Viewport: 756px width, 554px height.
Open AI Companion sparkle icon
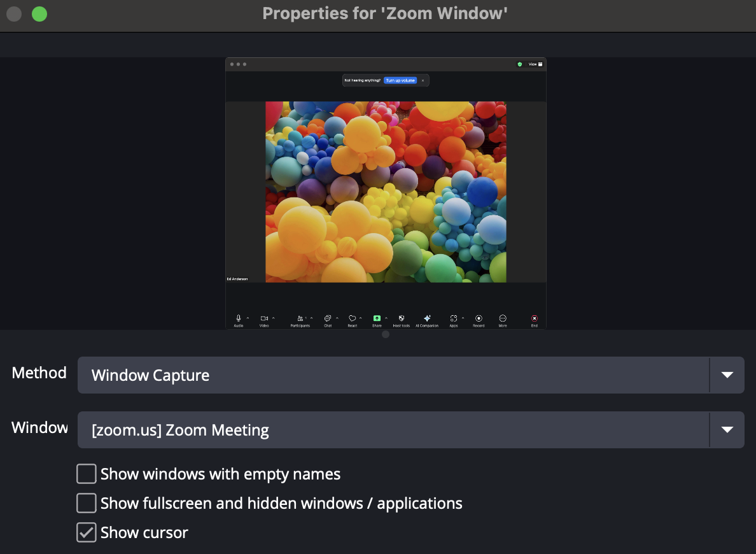click(x=427, y=318)
